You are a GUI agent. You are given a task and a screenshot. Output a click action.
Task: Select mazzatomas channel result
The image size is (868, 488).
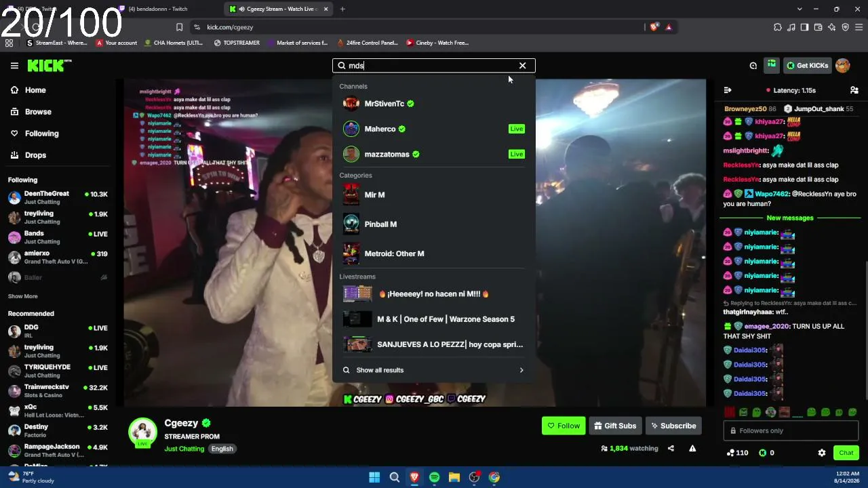[x=433, y=154]
